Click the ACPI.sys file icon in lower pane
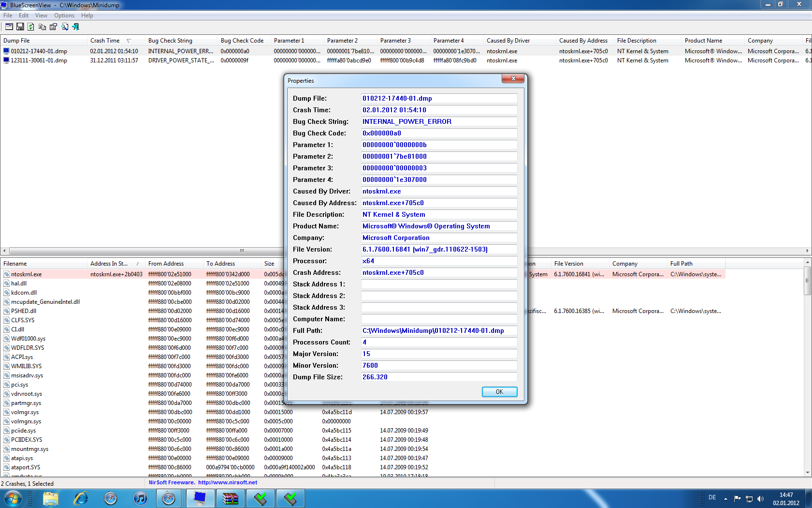Screen dimensions: 812x508 pos(7,357)
